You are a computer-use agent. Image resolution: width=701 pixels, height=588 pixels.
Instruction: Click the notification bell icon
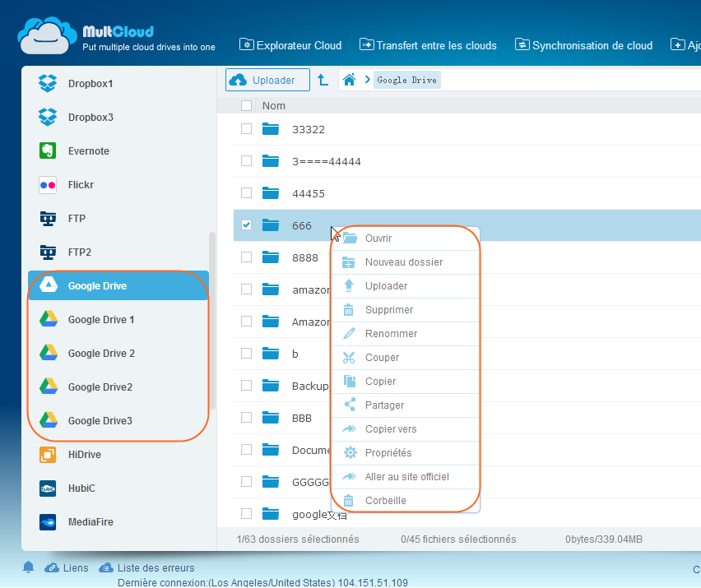pos(28,567)
